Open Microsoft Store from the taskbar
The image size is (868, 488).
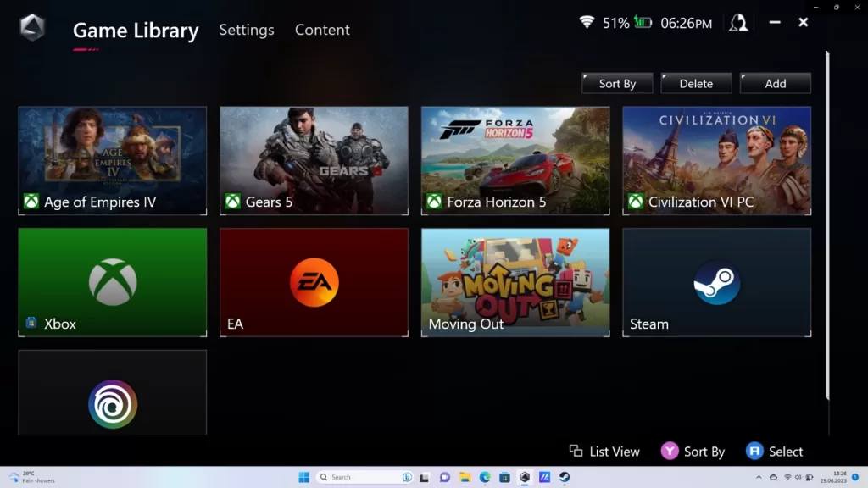(504, 477)
